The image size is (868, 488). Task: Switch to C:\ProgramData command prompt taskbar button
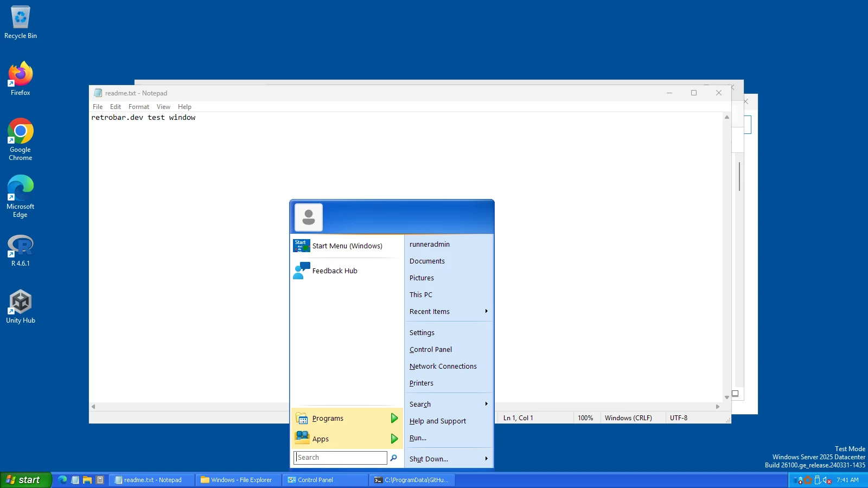(x=412, y=480)
